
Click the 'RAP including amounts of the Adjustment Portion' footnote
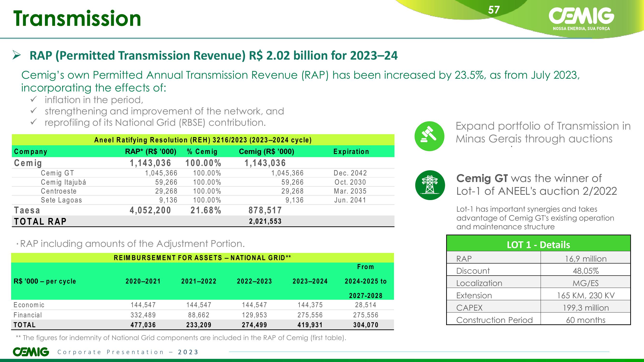pos(131,244)
